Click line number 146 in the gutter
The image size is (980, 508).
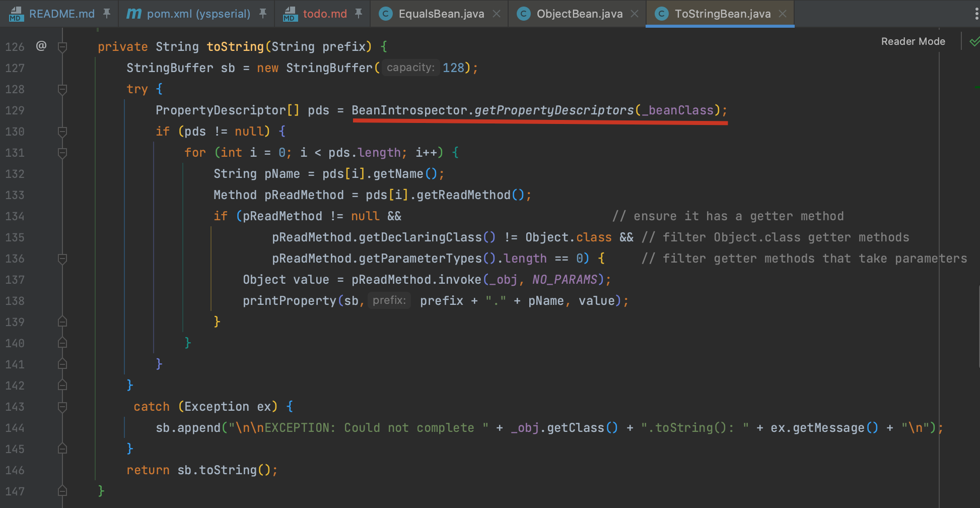(x=15, y=470)
